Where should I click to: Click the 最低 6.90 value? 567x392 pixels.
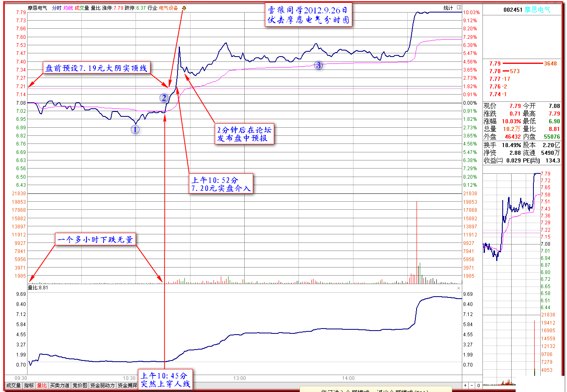[x=554, y=121]
